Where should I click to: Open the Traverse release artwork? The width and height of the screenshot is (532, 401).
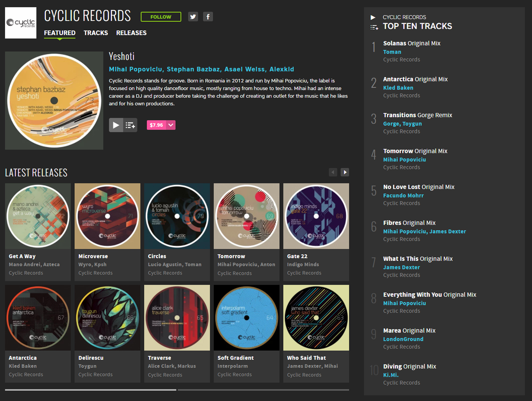177,318
